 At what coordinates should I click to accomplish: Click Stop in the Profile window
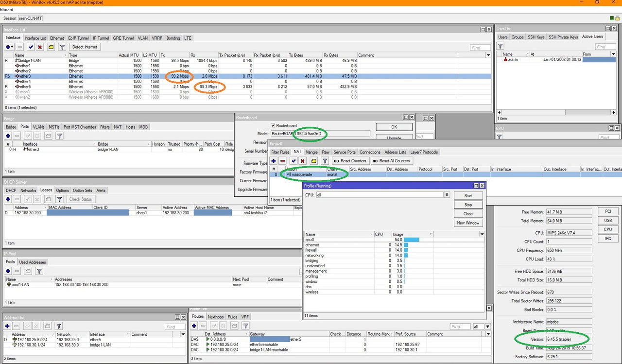coord(468,205)
